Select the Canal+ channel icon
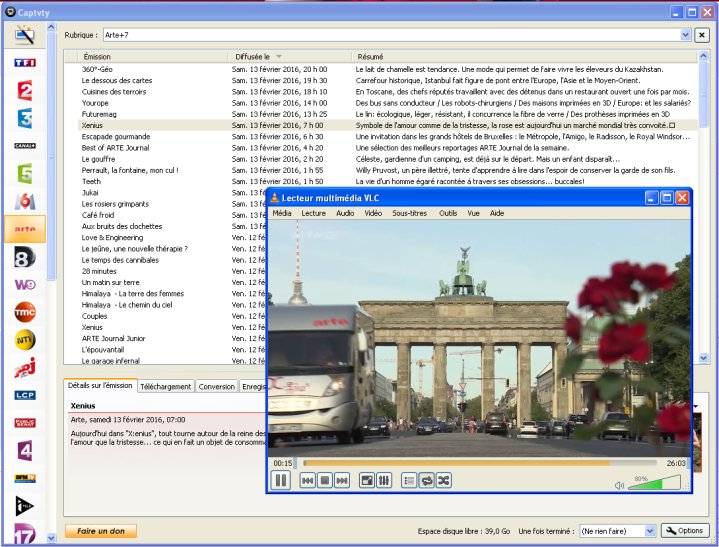Image resolution: width=719 pixels, height=547 pixels. pyautogui.click(x=25, y=146)
